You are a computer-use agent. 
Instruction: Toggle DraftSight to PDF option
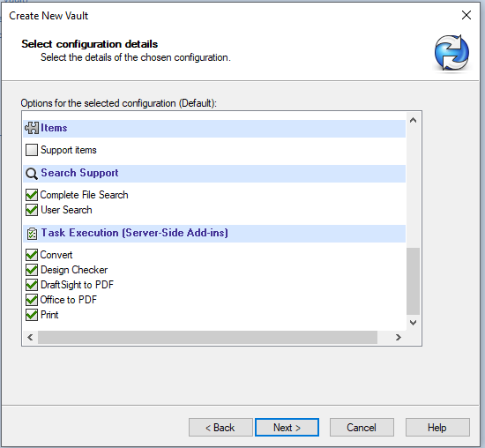click(x=32, y=285)
